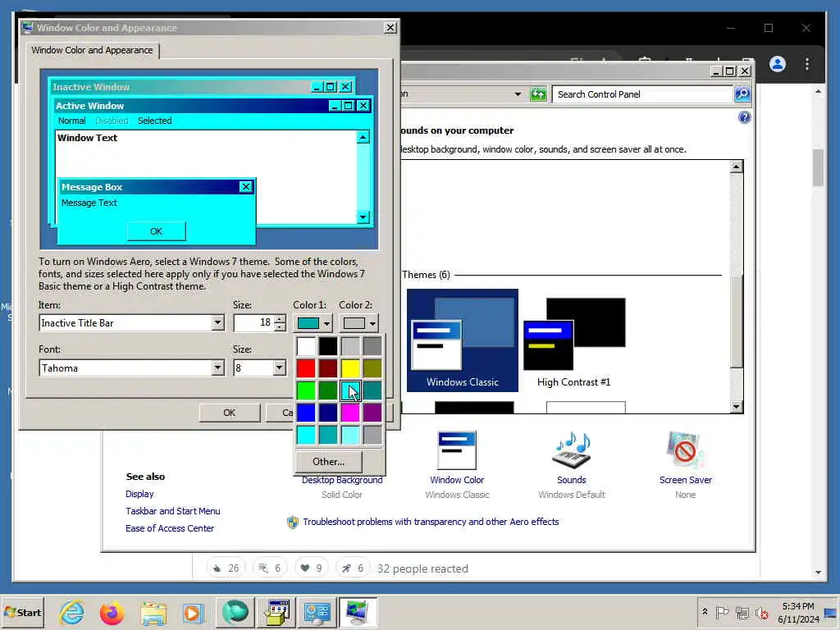Open the Sounds icon in Personalization
The width and height of the screenshot is (840, 630).
(572, 450)
